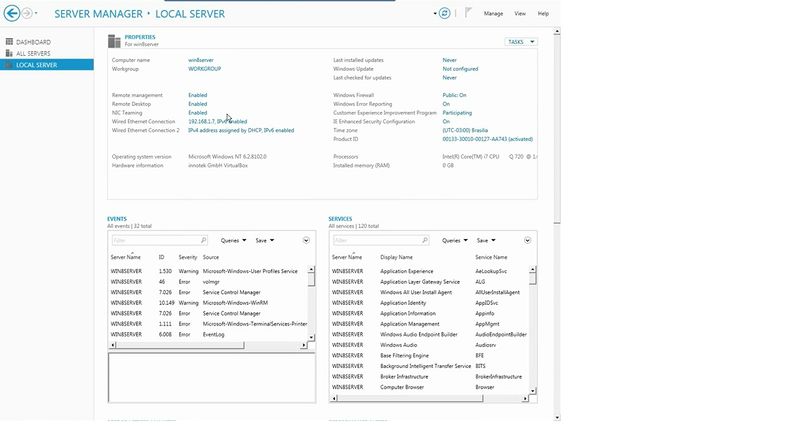The image size is (800, 432).
Task: Click the WORKGROUP link
Action: (x=205, y=69)
